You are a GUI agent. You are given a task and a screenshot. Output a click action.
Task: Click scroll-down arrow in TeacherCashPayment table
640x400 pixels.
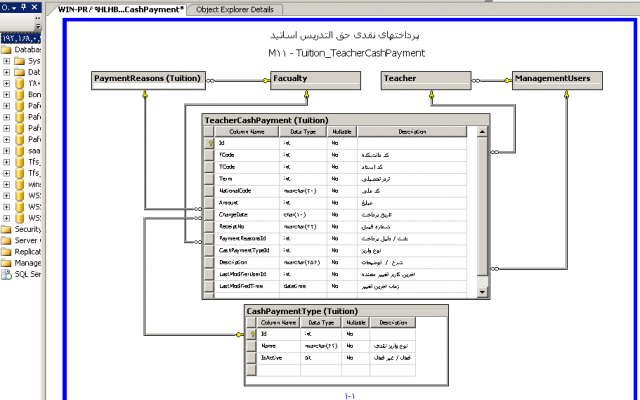coord(482,292)
